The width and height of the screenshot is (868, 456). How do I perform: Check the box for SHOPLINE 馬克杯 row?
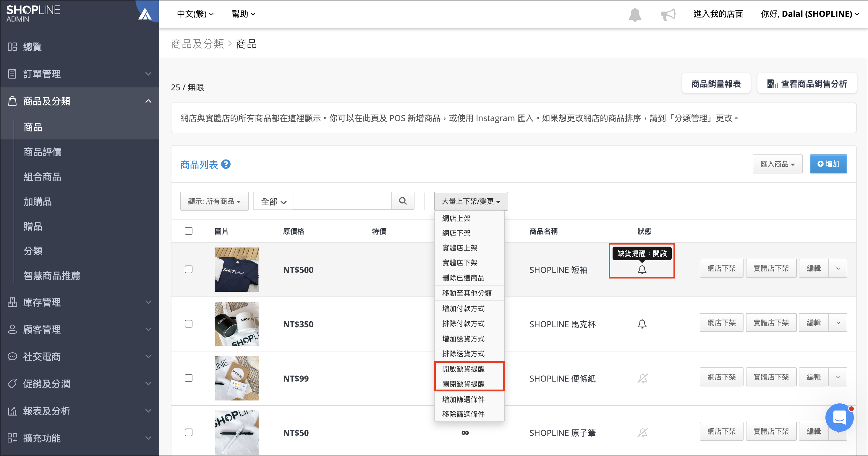pos(189,323)
